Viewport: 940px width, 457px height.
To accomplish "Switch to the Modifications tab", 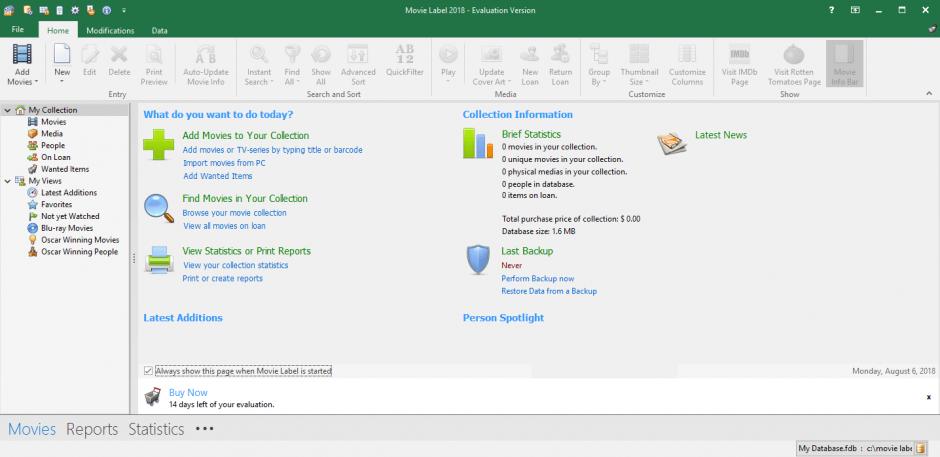I will tap(110, 30).
